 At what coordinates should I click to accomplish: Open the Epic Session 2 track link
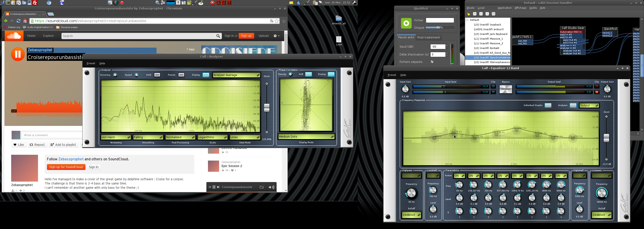tap(232, 166)
